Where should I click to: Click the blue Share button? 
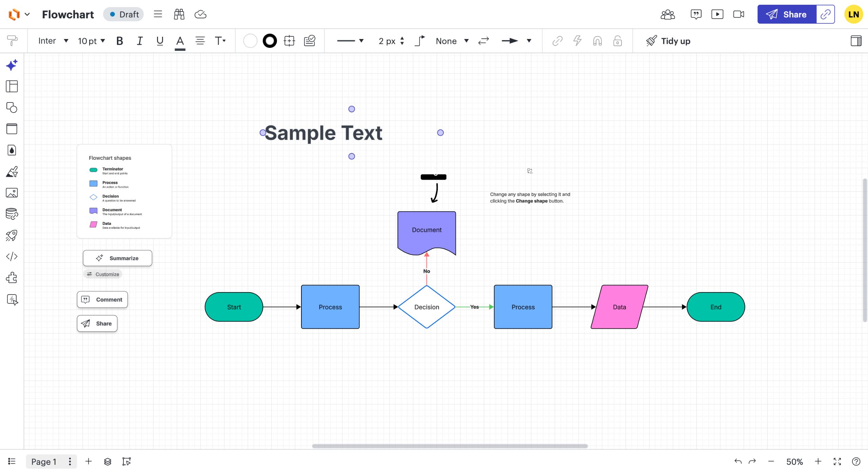(787, 14)
